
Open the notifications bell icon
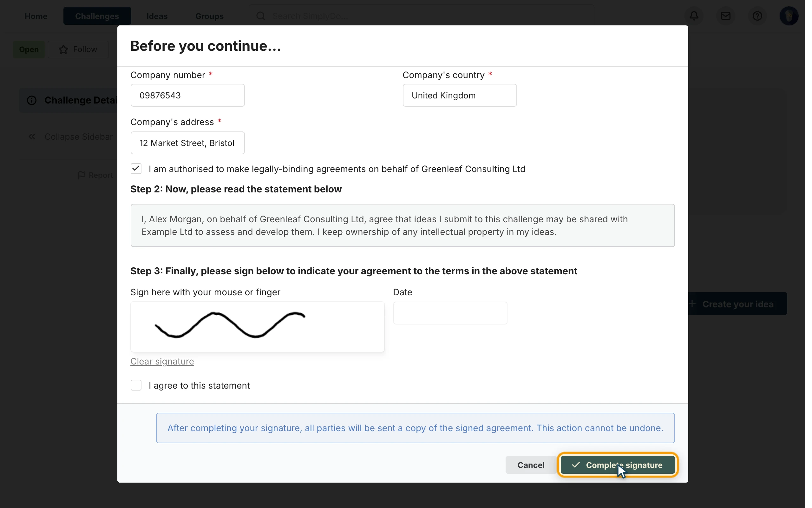coord(694,16)
